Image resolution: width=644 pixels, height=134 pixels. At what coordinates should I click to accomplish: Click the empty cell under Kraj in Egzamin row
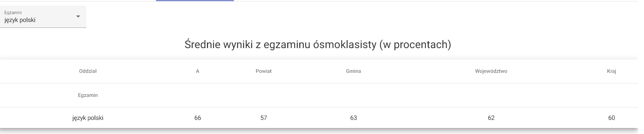click(612, 95)
